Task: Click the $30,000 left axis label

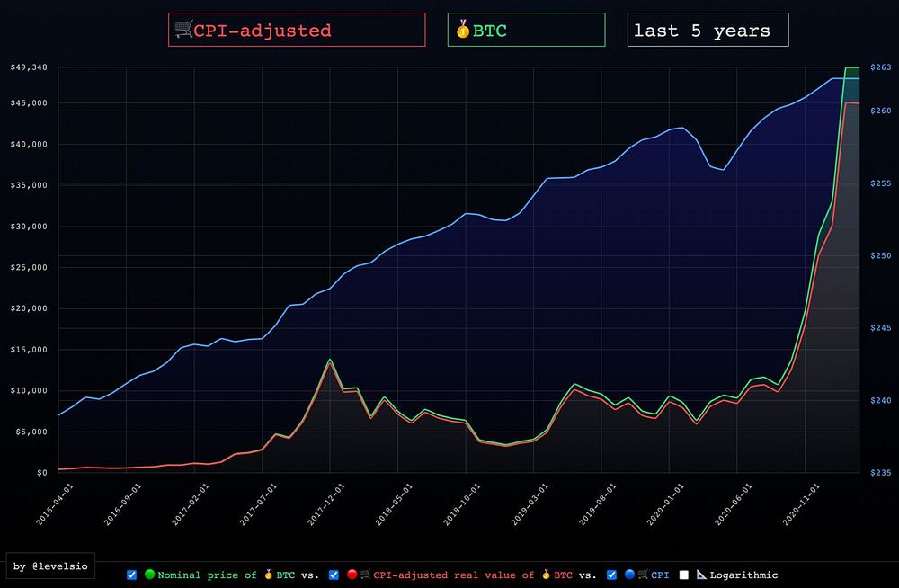Action: 29,227
